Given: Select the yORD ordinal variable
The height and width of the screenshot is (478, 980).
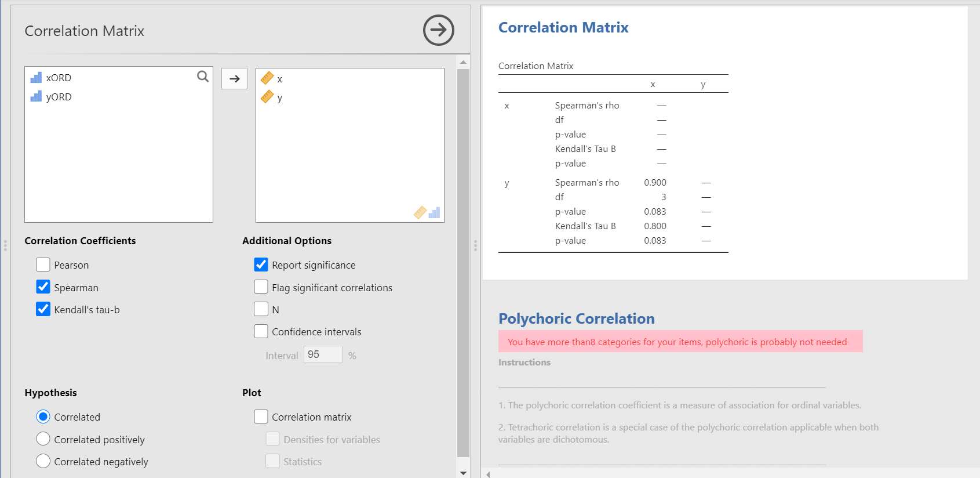Looking at the screenshot, I should tap(59, 97).
